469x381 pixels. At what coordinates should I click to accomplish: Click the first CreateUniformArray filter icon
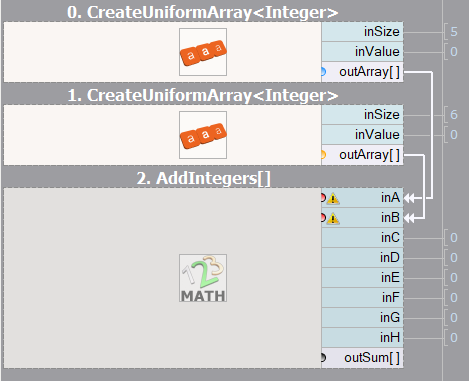(203, 52)
